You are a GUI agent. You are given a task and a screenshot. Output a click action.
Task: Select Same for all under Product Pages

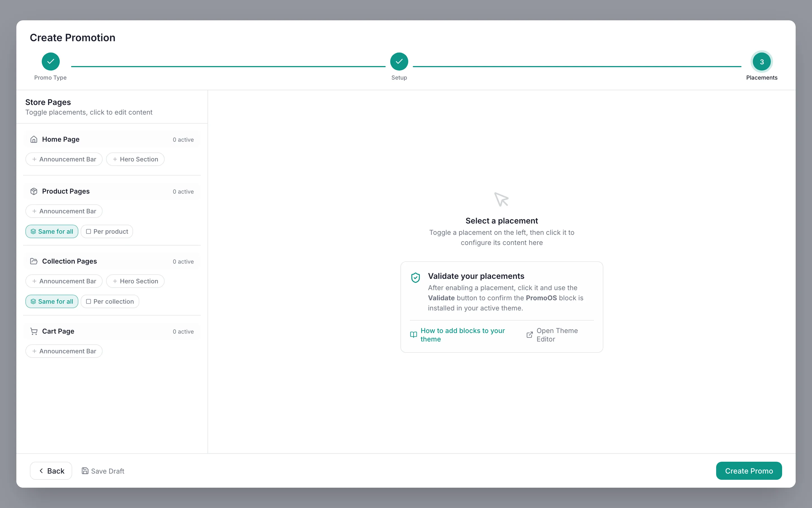52,231
